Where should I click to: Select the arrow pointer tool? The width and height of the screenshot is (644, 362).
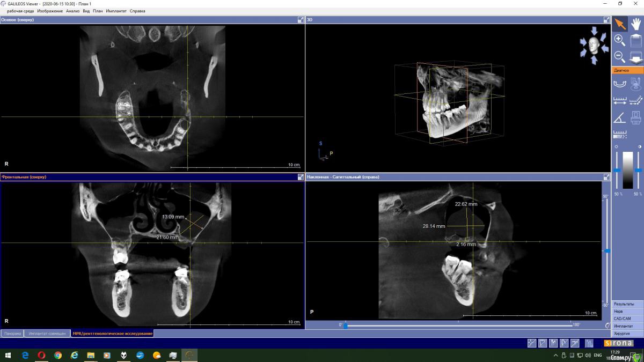pos(620,24)
